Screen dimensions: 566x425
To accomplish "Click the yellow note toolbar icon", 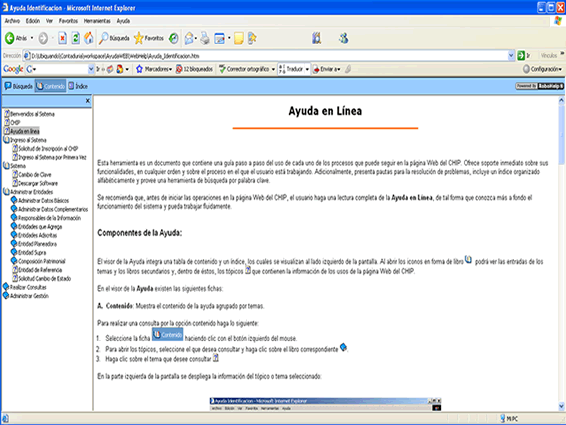I will coord(239,38).
